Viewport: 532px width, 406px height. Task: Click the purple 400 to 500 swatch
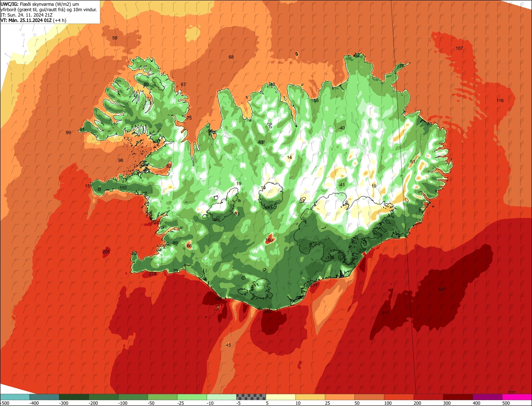point(487,396)
